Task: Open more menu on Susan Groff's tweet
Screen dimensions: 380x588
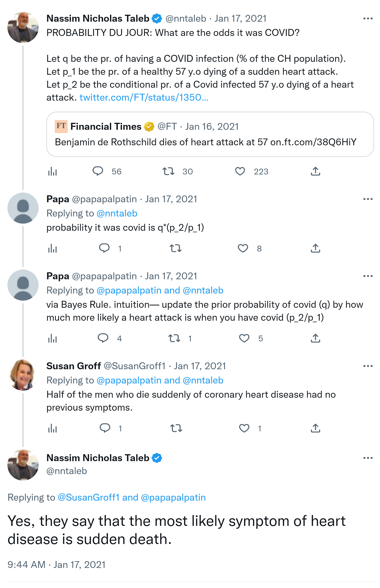Action: pos(368,366)
